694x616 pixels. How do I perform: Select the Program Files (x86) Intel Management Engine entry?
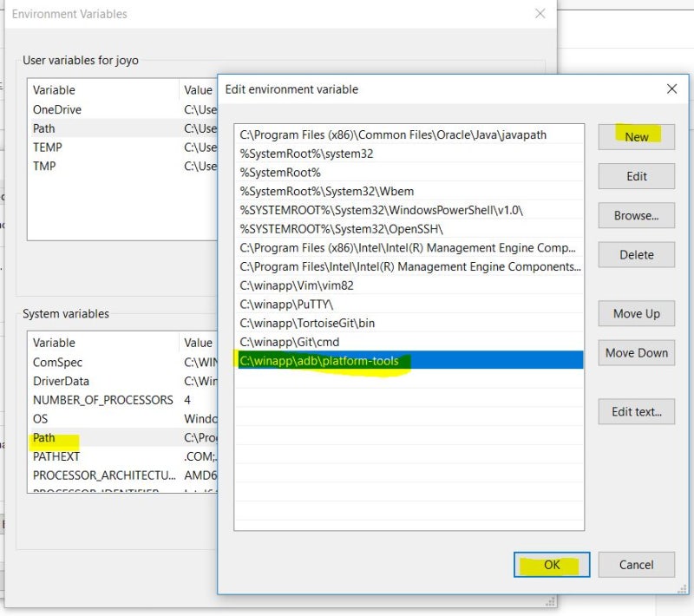tap(409, 248)
